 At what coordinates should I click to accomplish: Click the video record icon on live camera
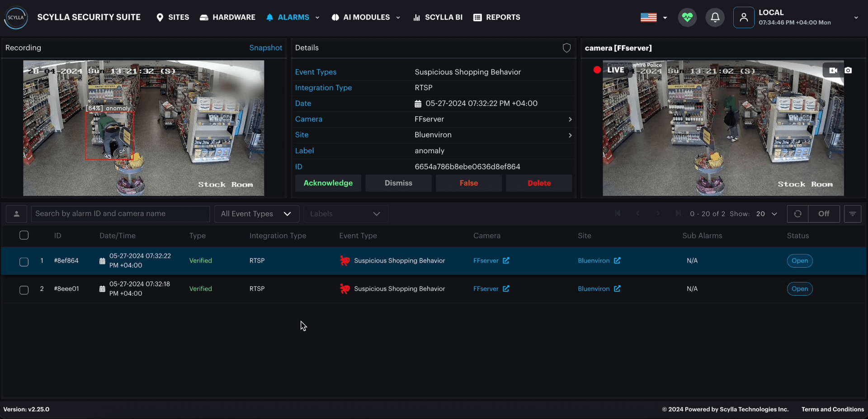(x=833, y=71)
